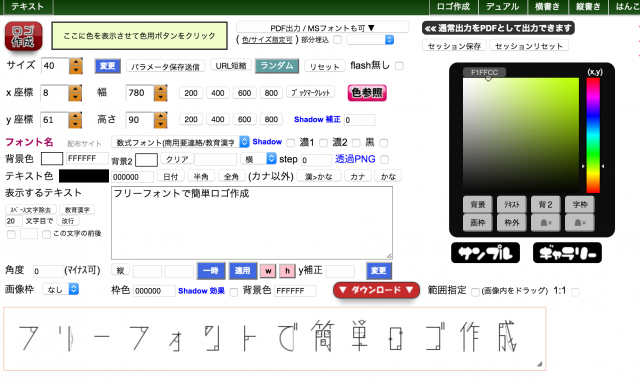Set height to 200 preset
640x388 pixels.
pyautogui.click(x=191, y=119)
